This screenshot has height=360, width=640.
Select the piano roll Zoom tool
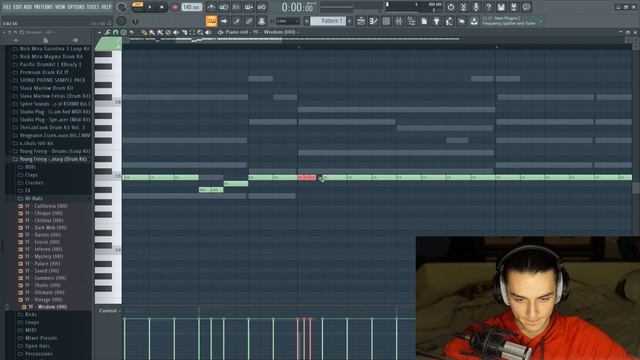coord(200,32)
